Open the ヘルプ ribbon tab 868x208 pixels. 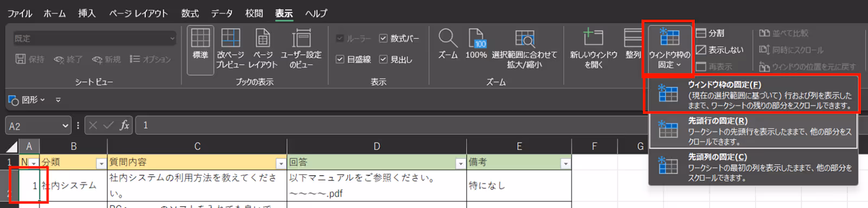coord(316,14)
